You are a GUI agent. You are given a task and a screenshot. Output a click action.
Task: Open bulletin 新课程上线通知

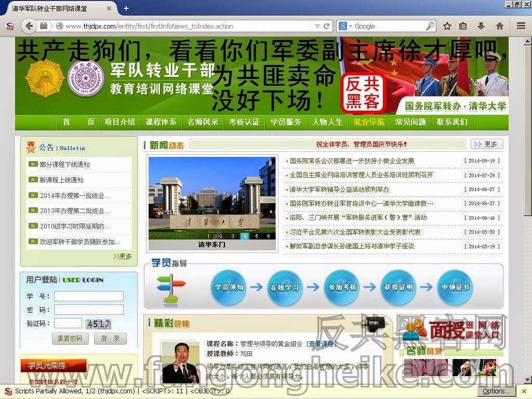point(61,180)
